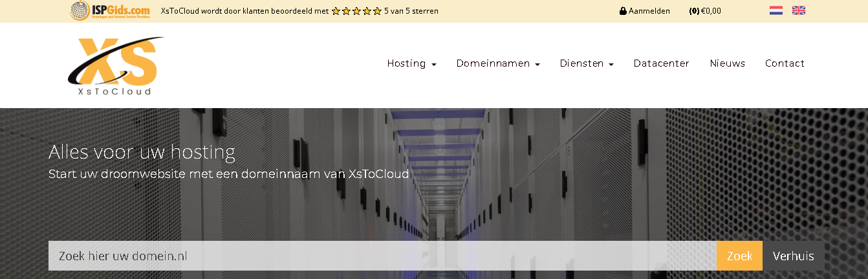This screenshot has width=868, height=279.
Task: Switch language using Dutch flag icon
Action: tap(776, 10)
